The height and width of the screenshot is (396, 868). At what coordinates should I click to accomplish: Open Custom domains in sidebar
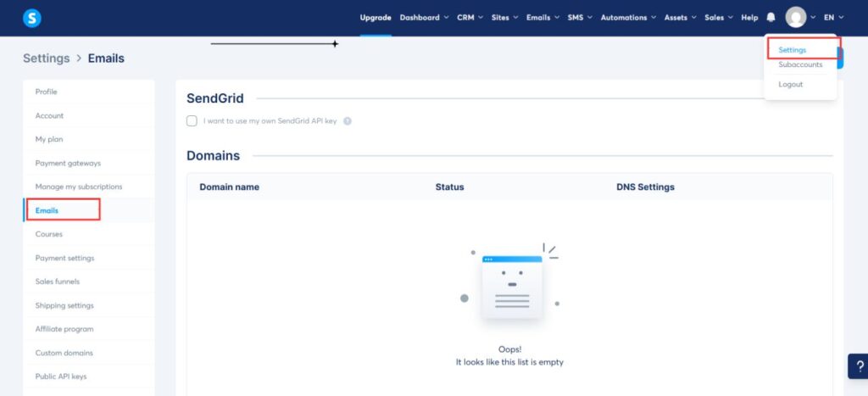64,353
